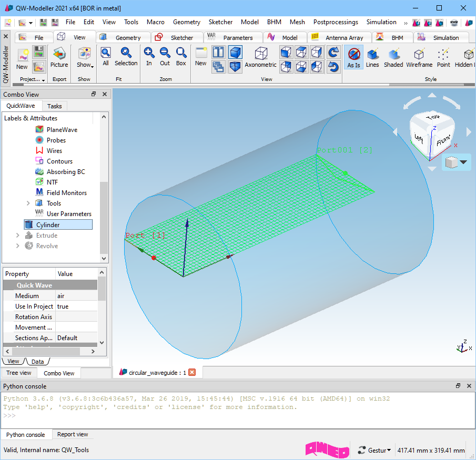Close the Combo View panel
The image size is (476, 460).
[x=105, y=94]
